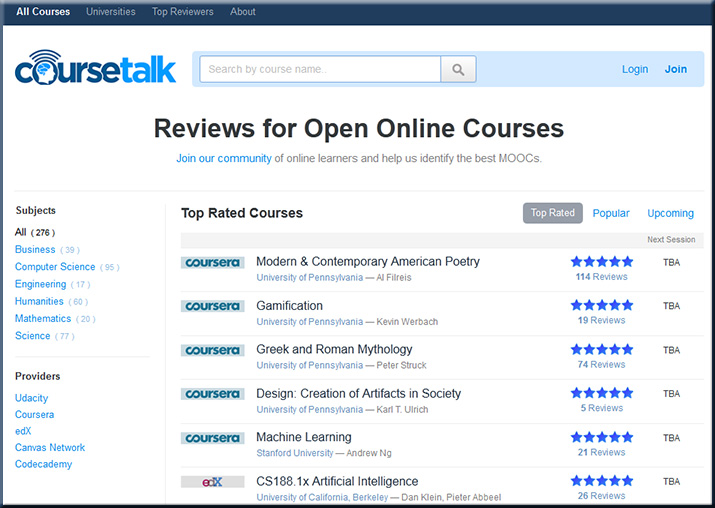Image resolution: width=715 pixels, height=508 pixels.
Task: Click Coursera logo beside Gamification
Action: pyautogui.click(x=212, y=306)
